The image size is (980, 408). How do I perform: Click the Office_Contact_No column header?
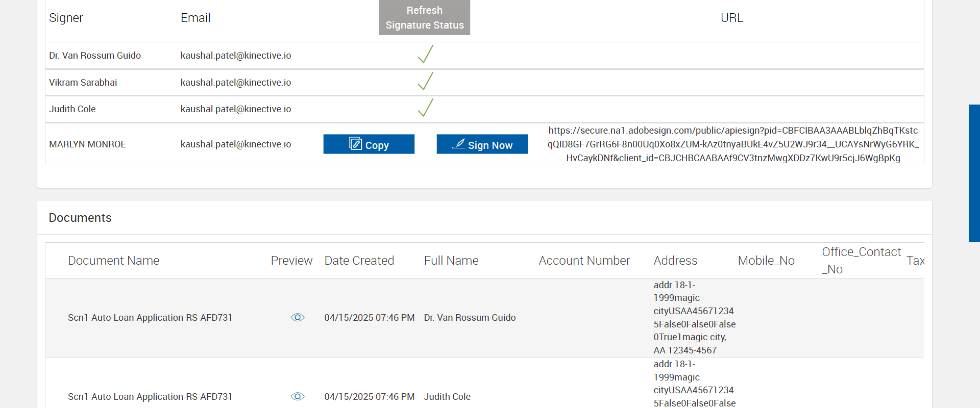tap(861, 261)
